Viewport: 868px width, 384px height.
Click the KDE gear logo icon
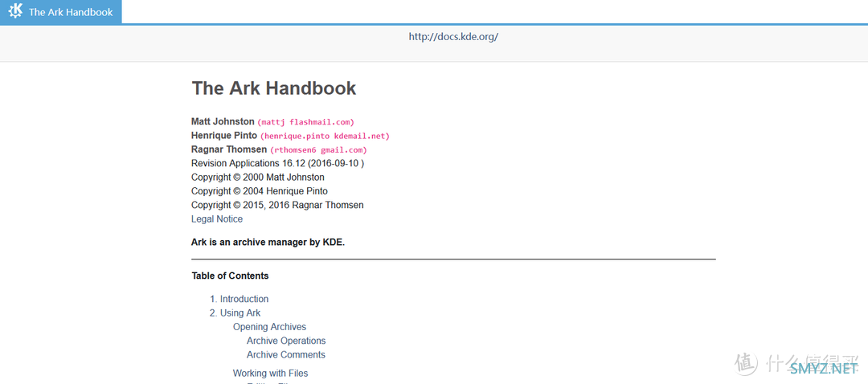pos(15,11)
